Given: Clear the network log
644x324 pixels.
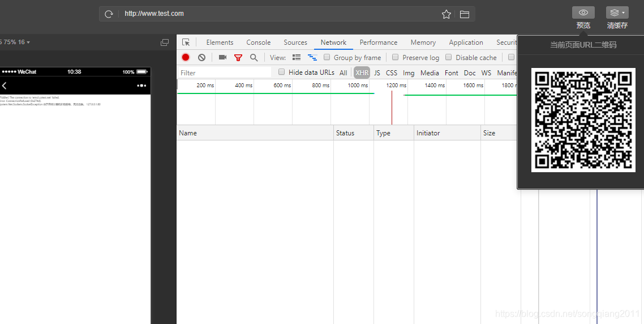Looking at the screenshot, I should point(201,58).
